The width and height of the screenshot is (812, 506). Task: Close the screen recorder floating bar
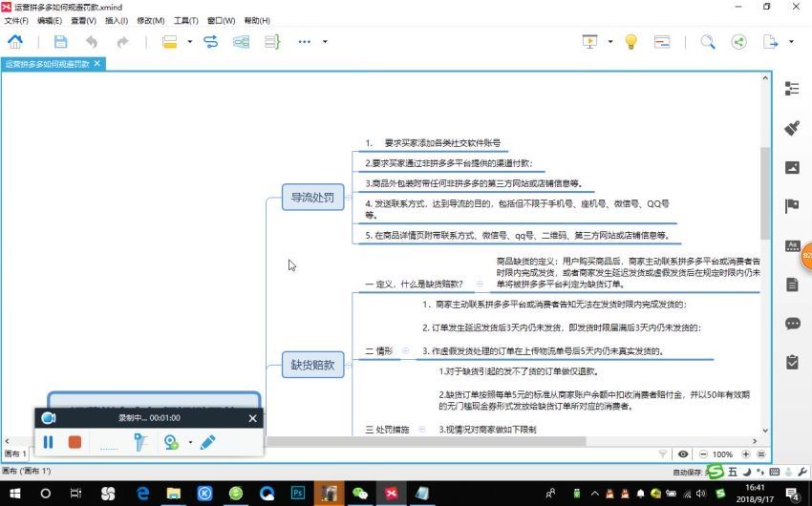252,418
